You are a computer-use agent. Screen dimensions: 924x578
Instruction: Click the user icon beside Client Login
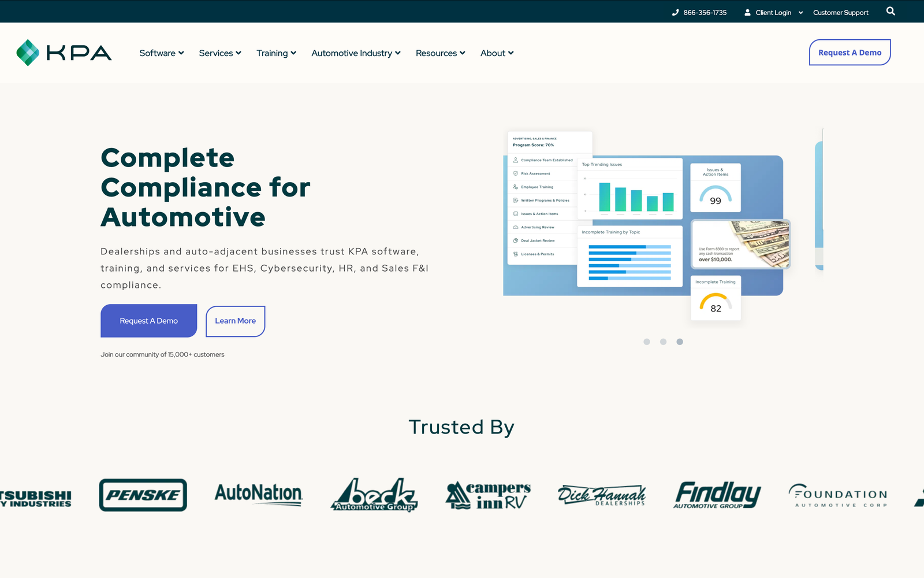tap(747, 12)
